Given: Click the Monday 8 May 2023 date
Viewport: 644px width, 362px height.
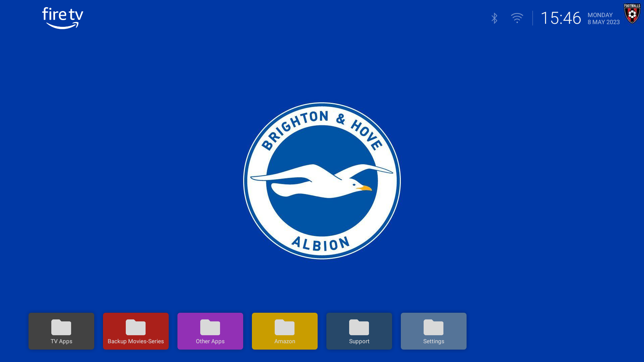Looking at the screenshot, I should point(603,18).
